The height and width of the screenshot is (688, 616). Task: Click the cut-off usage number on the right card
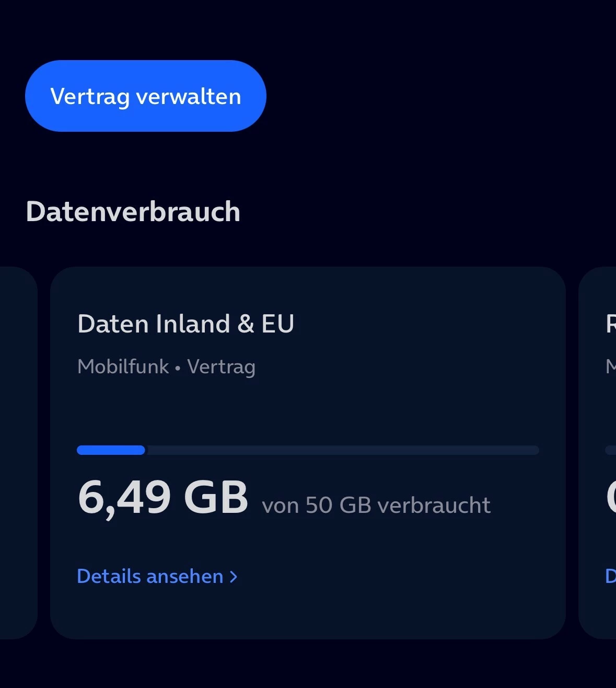pyautogui.click(x=610, y=497)
